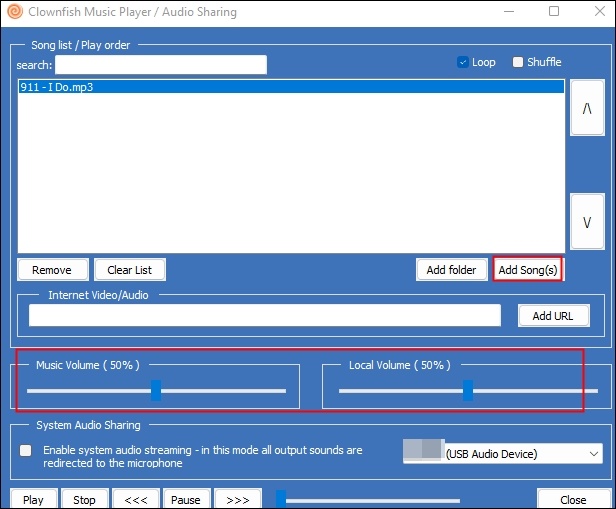Enable system audio streaming checkbox

click(26, 451)
